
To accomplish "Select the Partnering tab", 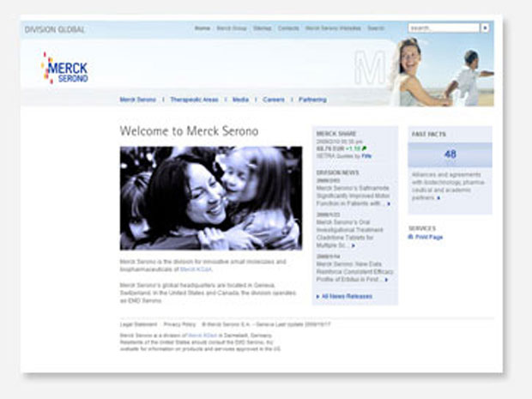I will (312, 100).
